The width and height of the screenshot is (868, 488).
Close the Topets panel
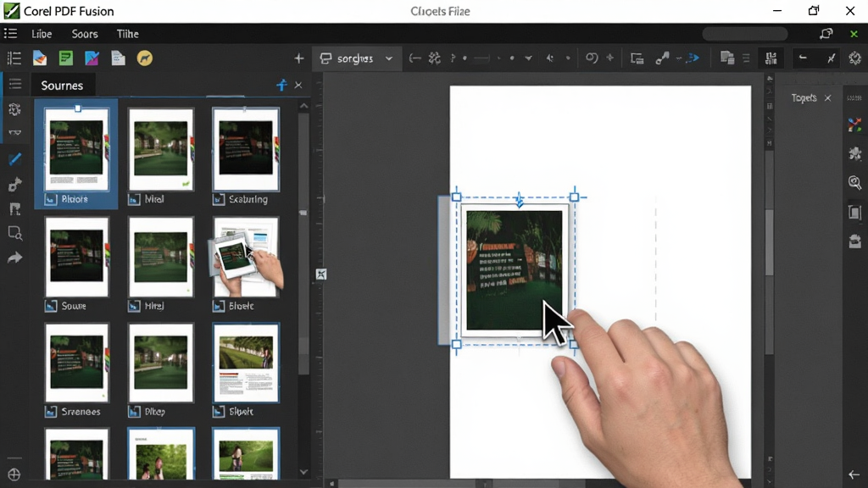(x=827, y=98)
